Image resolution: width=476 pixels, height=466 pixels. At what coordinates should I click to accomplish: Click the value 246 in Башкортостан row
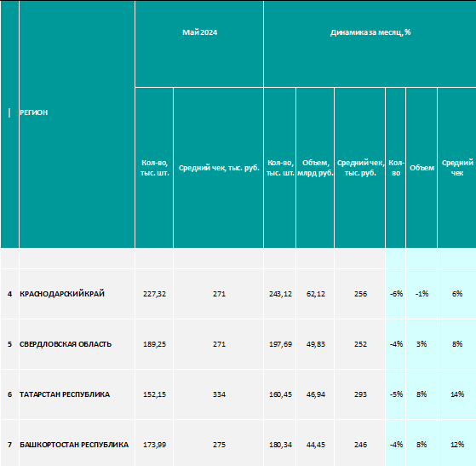359,443
